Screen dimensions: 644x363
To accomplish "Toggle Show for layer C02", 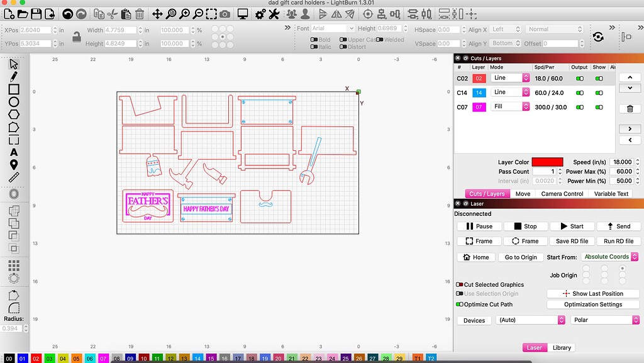I will (598, 78).
